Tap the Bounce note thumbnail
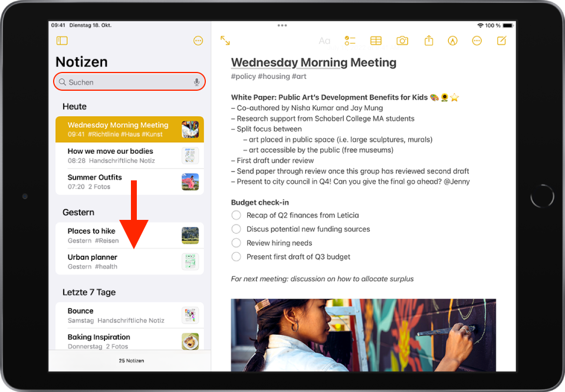This screenshot has width=565, height=392. [190, 315]
